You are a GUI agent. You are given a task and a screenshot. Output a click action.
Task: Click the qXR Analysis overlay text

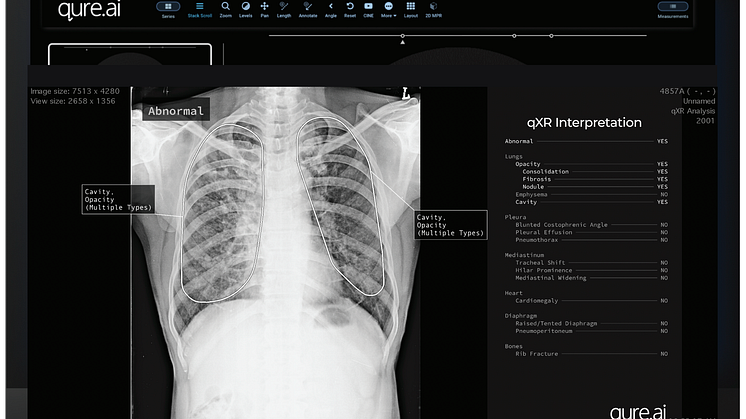point(693,111)
